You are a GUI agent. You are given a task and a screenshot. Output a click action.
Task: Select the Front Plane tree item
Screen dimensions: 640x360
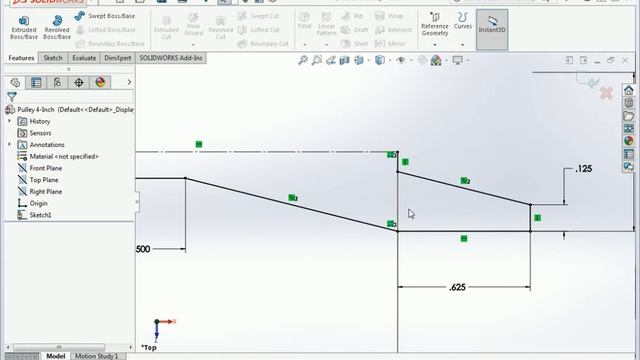click(40, 168)
